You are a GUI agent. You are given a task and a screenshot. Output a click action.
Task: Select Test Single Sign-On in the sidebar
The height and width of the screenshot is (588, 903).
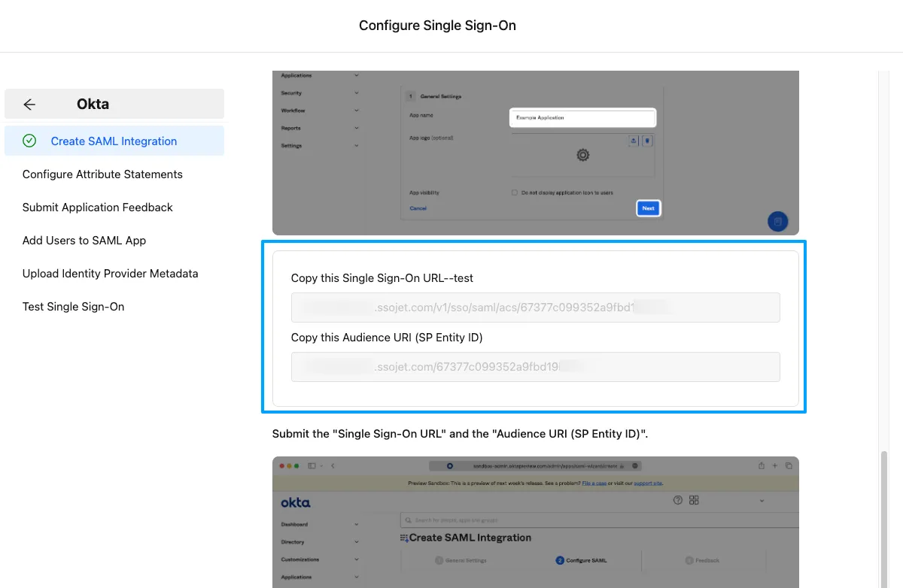[x=73, y=306]
